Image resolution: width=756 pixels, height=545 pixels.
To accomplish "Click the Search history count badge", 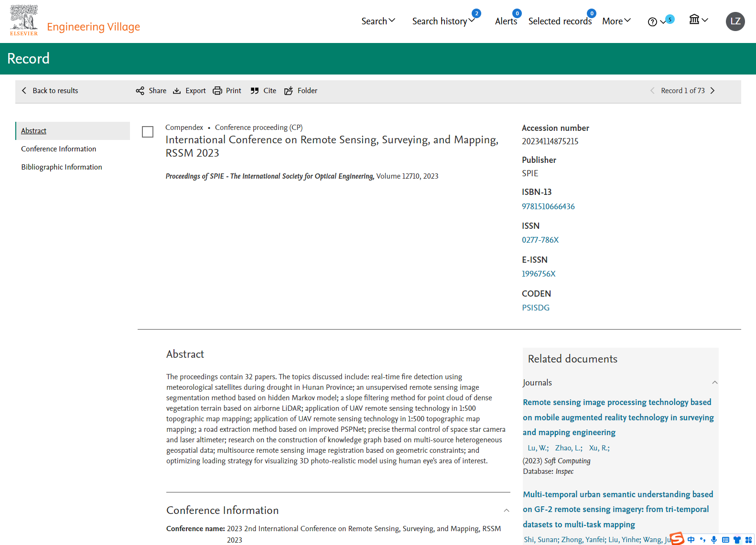I will click(476, 13).
